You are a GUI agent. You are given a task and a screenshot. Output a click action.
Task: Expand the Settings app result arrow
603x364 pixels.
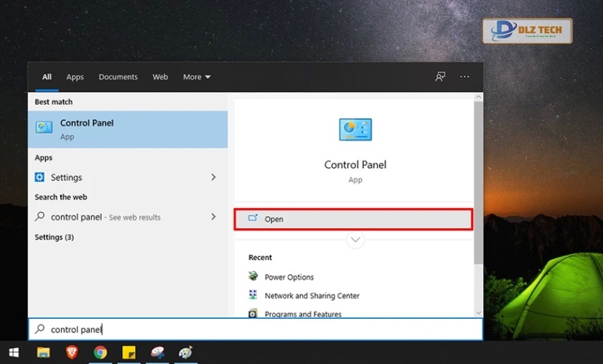213,177
